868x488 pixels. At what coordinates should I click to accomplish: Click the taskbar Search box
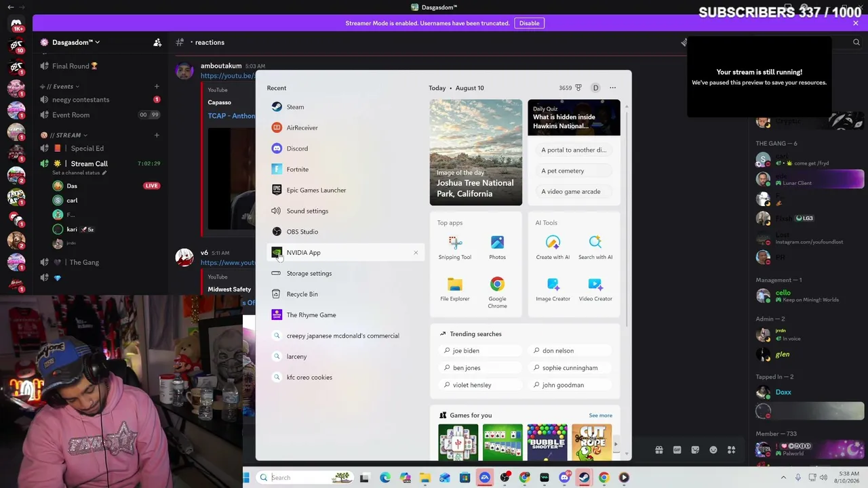tap(305, 478)
